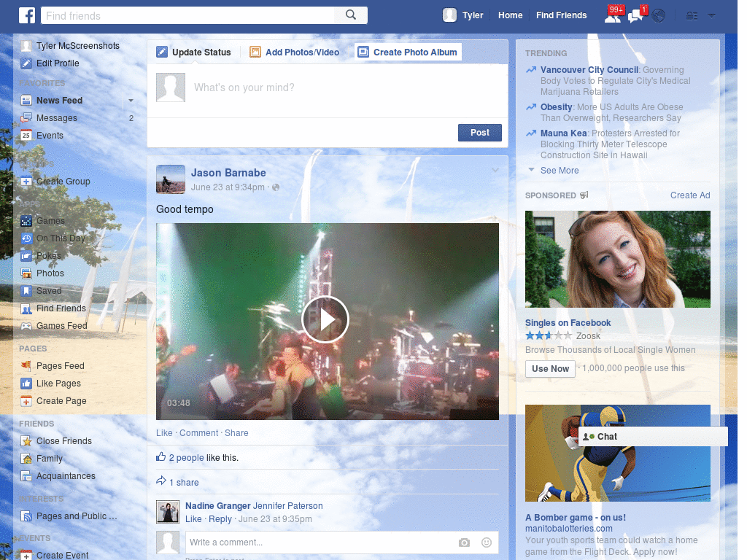The image size is (747, 560).
Task: Click the Create Ad link
Action: [x=690, y=195]
